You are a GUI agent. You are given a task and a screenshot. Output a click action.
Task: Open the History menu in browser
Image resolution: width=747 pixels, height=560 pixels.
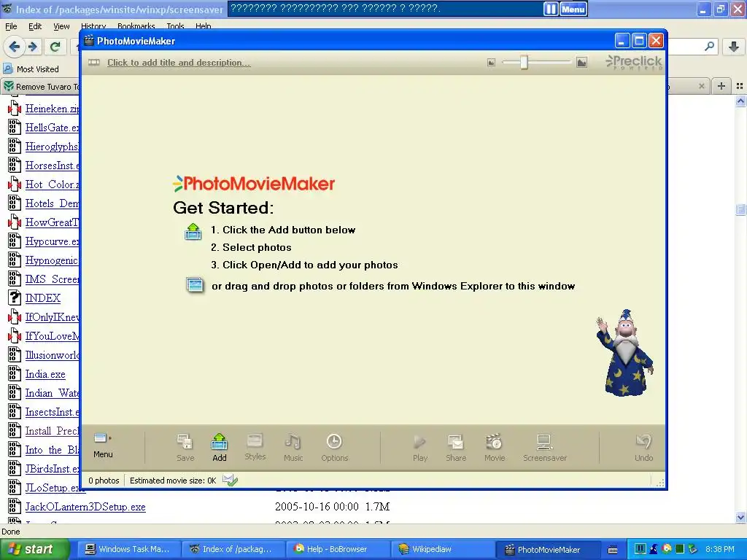point(93,26)
